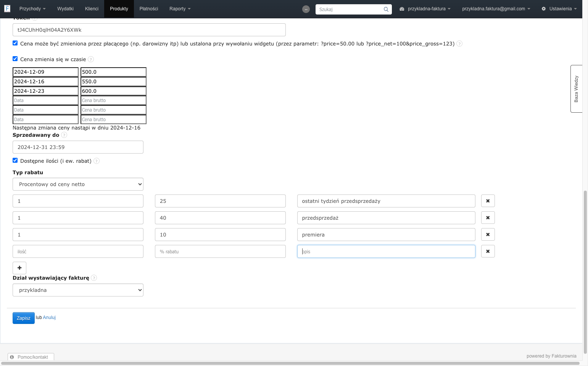Click the Zapisz button
Screen dimensions: 588x366
[x=24, y=318]
